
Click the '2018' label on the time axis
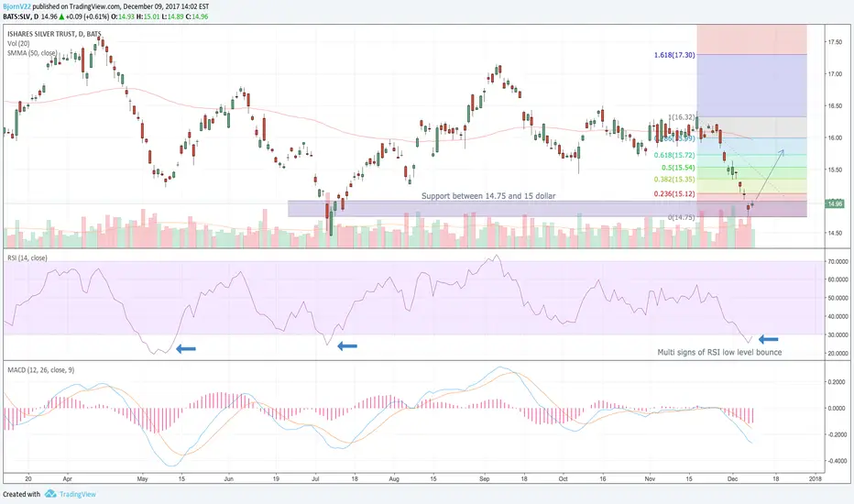point(816,479)
